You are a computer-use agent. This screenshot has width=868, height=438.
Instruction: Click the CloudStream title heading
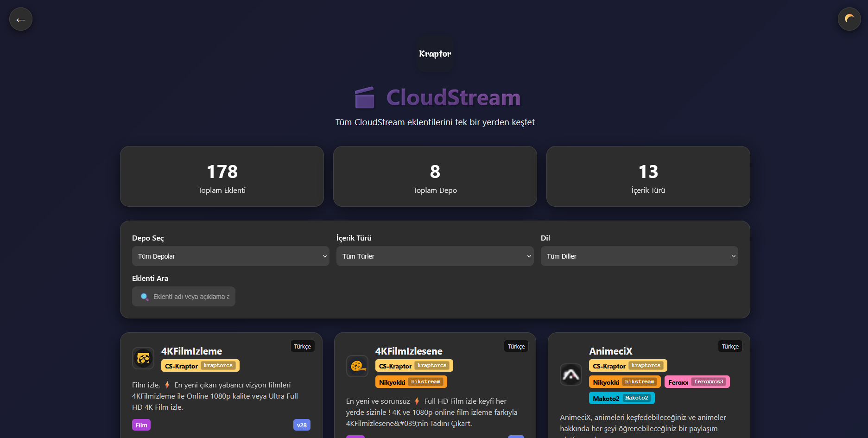click(453, 97)
